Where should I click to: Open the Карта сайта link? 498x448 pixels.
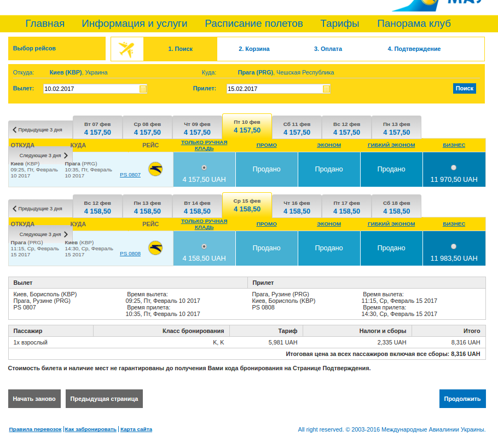coord(136,429)
